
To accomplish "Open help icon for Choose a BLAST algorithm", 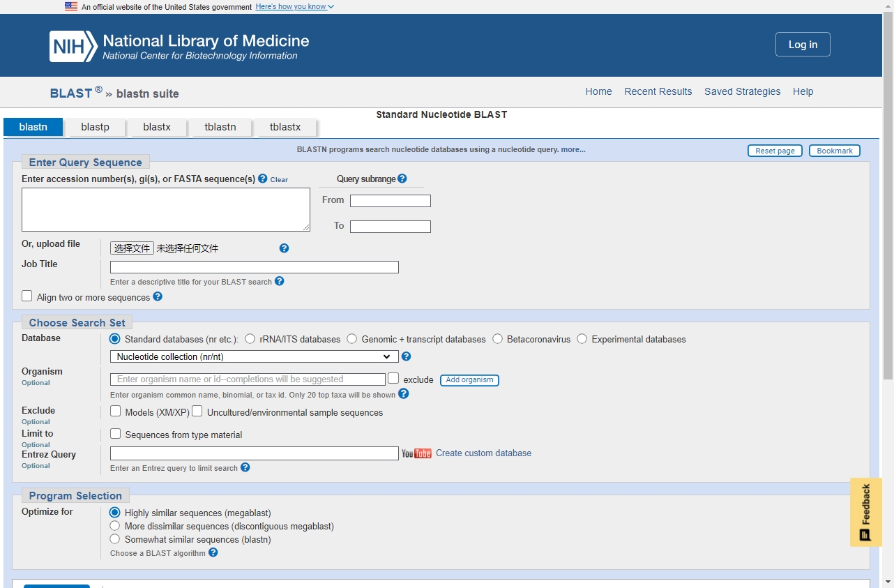I will (213, 552).
